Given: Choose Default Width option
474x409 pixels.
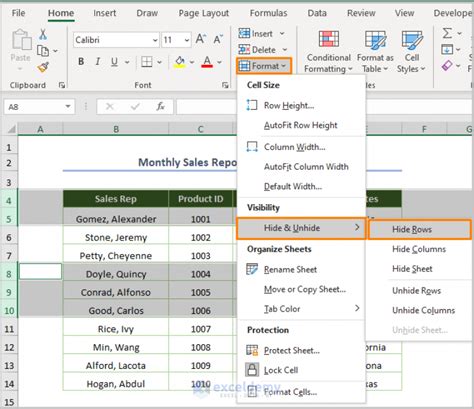Looking at the screenshot, I should [301, 186].
